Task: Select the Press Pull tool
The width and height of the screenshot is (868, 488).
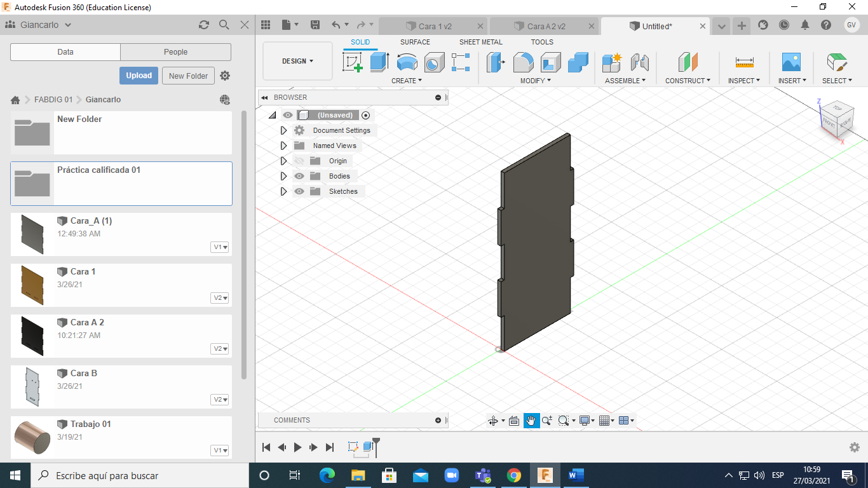Action: tap(495, 62)
